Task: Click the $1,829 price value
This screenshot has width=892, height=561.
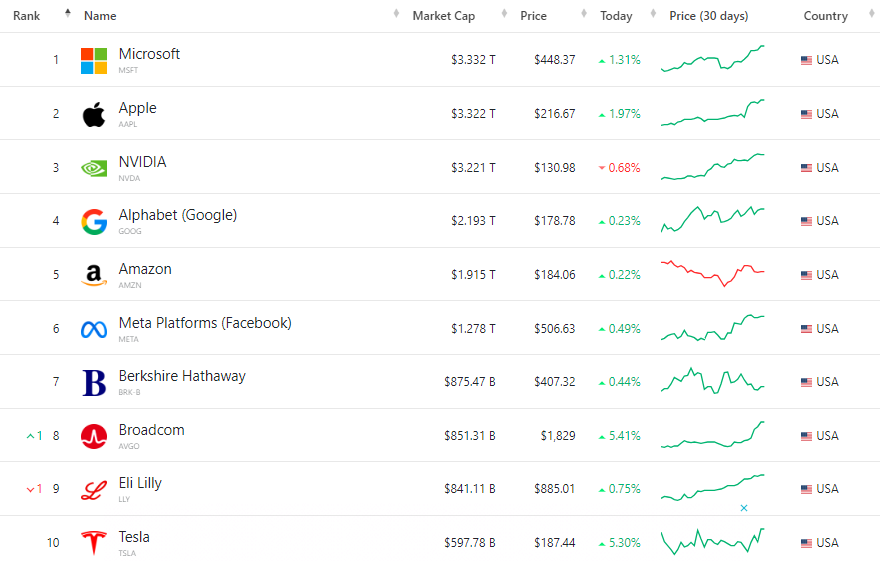Action: pyautogui.click(x=558, y=436)
